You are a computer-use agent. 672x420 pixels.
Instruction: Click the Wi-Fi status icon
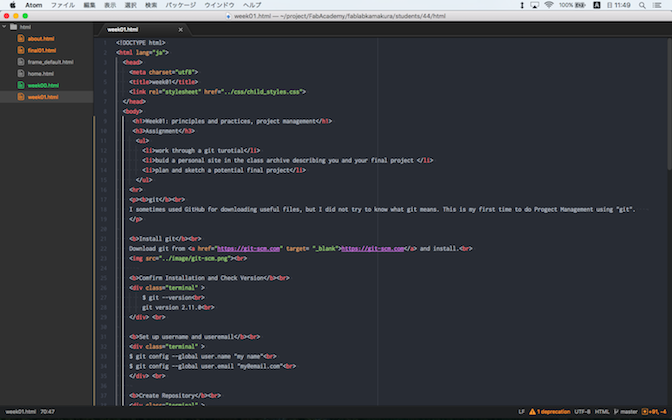click(549, 5)
